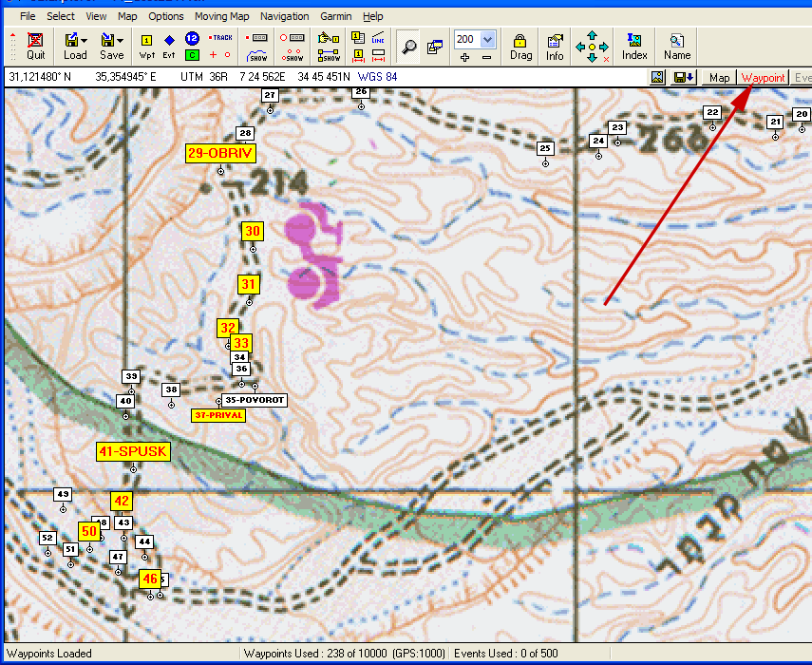Viewport: 812px width, 665px height.
Task: Select the Wpt waypoint placement tool
Action: click(x=146, y=47)
